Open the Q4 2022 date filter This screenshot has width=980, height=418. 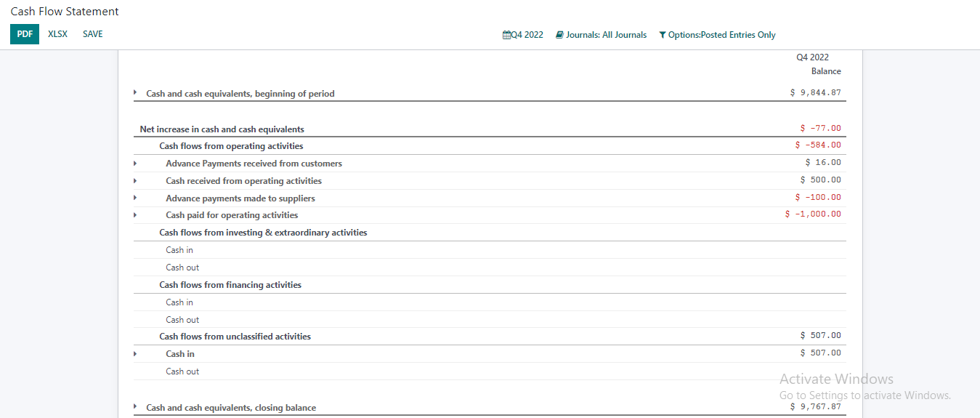click(x=523, y=35)
